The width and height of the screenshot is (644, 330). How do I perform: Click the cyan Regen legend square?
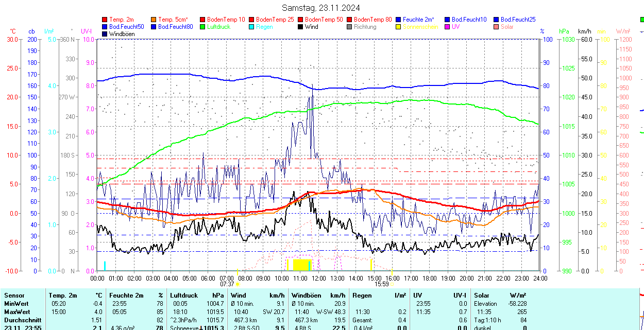tap(252, 27)
